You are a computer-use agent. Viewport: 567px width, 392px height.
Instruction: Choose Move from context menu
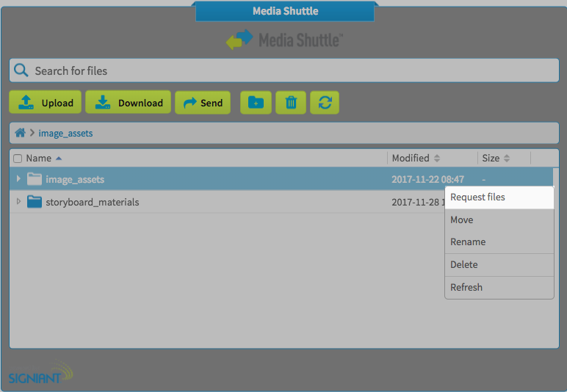[x=499, y=219]
